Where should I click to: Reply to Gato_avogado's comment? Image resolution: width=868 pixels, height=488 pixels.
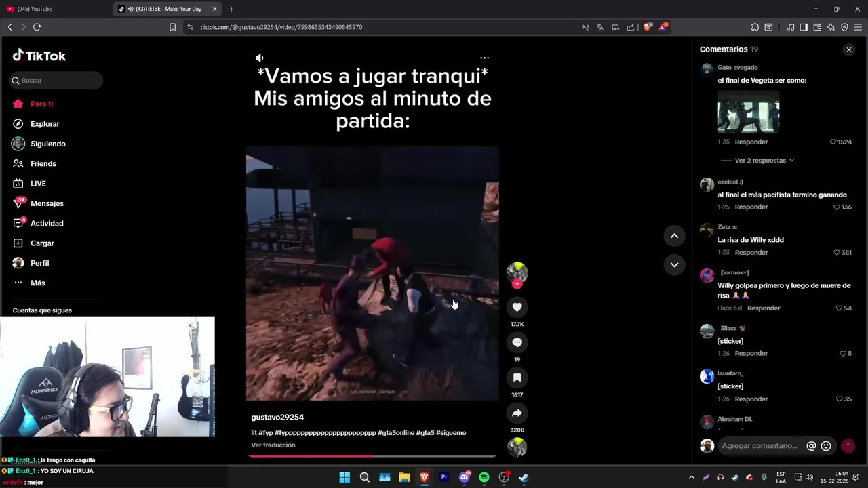pos(751,142)
